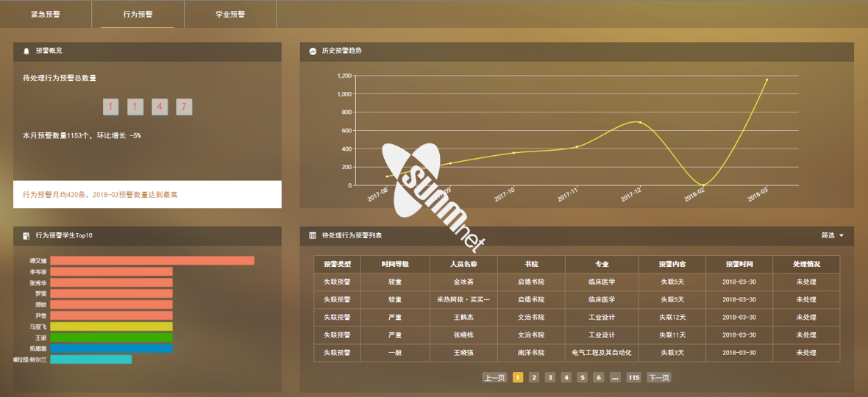Switch to the 学业预警 tab
The image size is (868, 397).
(x=230, y=14)
